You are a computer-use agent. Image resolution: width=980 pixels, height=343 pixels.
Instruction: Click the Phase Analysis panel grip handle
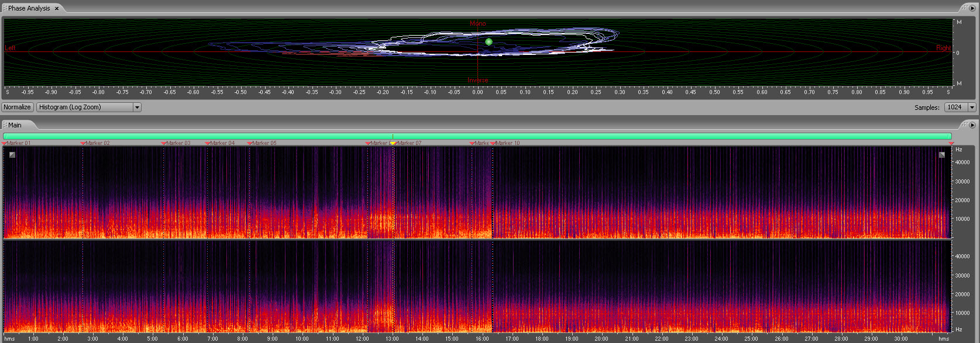point(5,8)
